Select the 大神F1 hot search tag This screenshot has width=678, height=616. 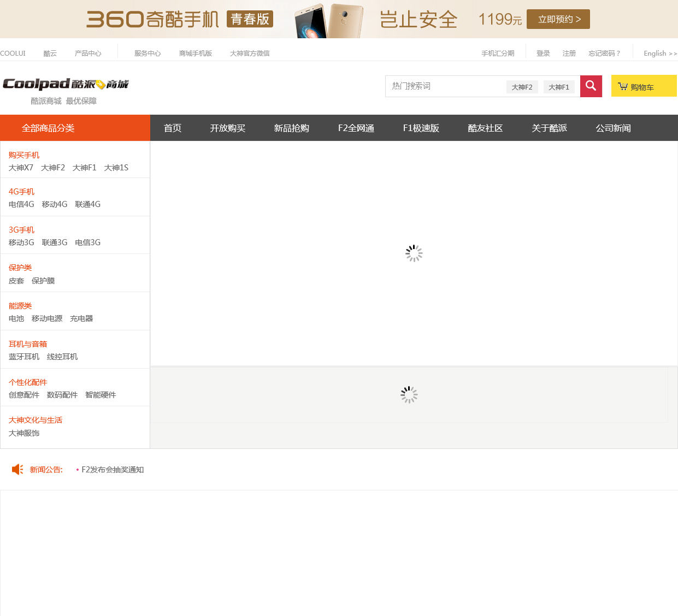tap(559, 87)
